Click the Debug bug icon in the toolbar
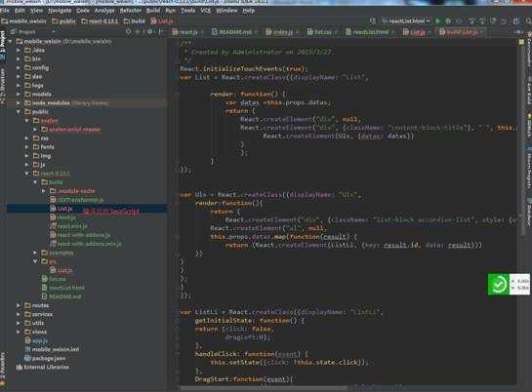Screen dimensions: 532x392 click(x=448, y=21)
